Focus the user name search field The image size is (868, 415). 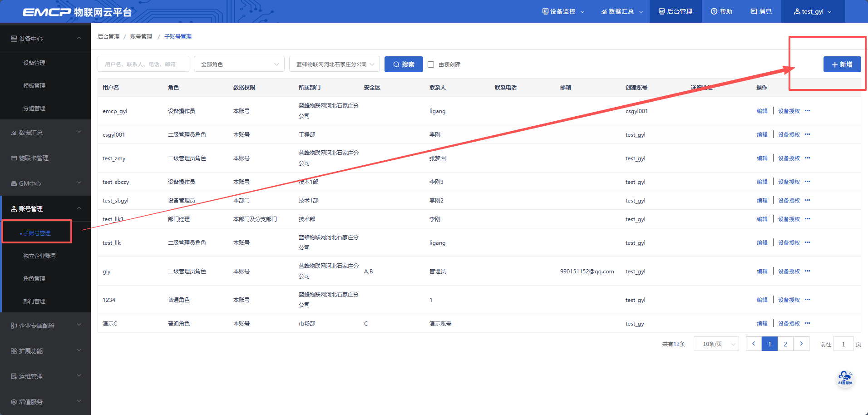pos(143,64)
